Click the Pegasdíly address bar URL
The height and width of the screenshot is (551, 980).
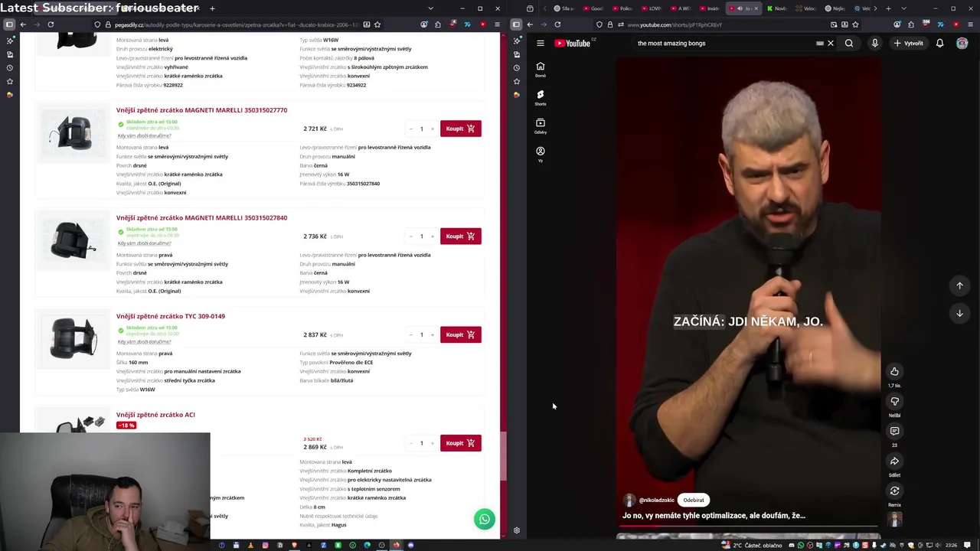[237, 24]
